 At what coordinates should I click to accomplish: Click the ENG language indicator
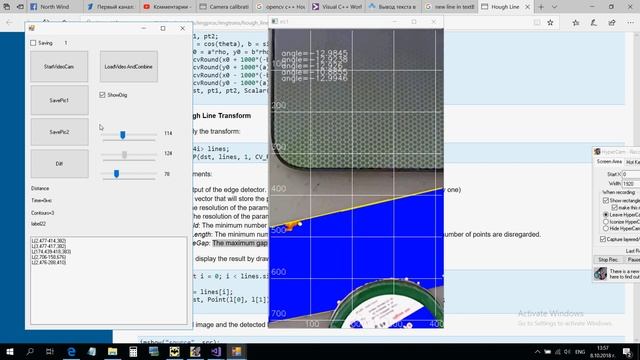580,352
